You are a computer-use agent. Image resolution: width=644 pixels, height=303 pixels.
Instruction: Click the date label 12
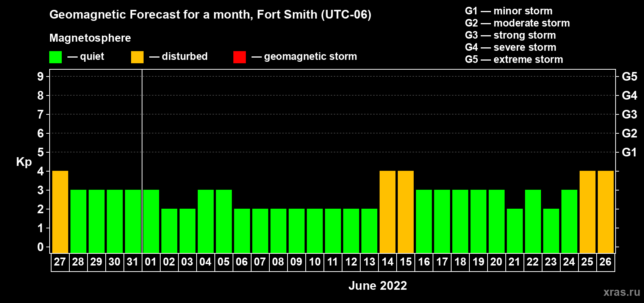click(x=351, y=262)
